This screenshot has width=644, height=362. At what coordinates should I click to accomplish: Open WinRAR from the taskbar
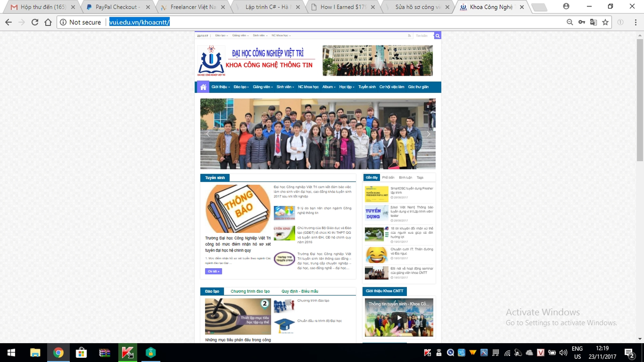point(105,352)
